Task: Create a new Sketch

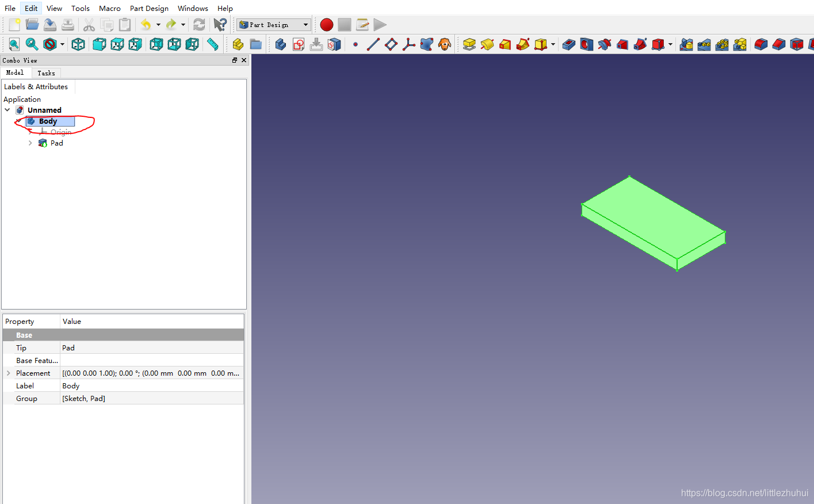Action: [298, 44]
